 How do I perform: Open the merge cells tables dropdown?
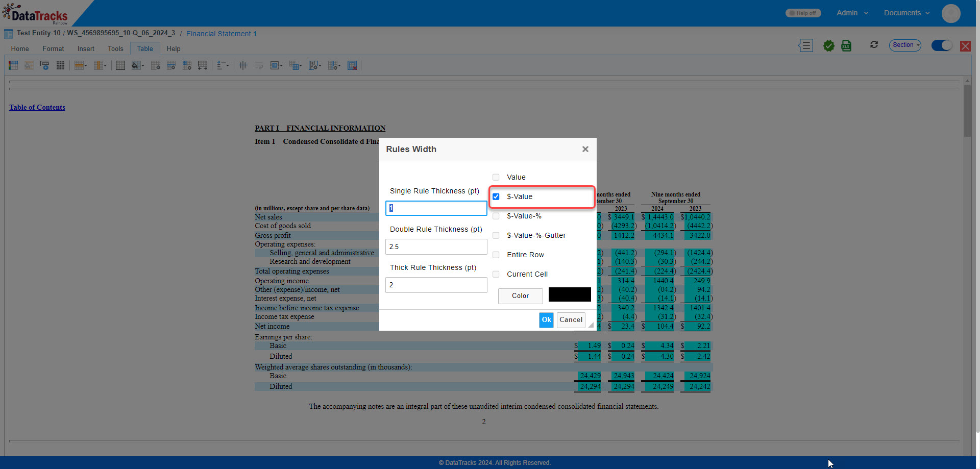click(x=296, y=65)
